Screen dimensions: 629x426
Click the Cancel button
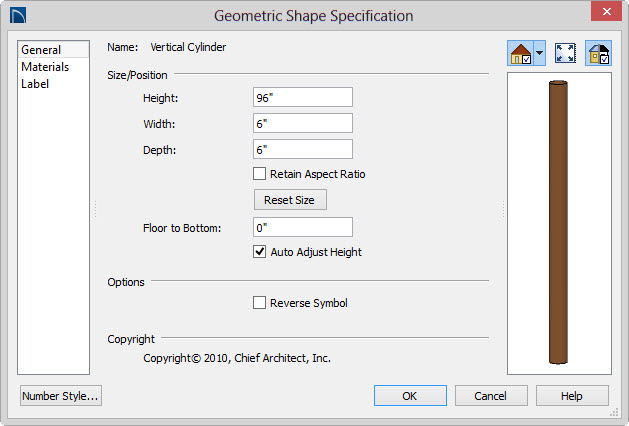coord(491,396)
